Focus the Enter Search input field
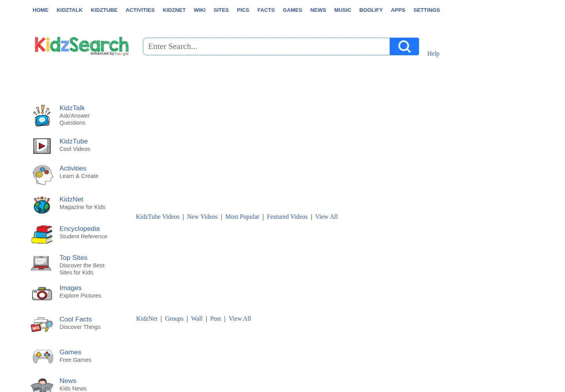Viewport: 565px width, 392px height. click(x=266, y=46)
